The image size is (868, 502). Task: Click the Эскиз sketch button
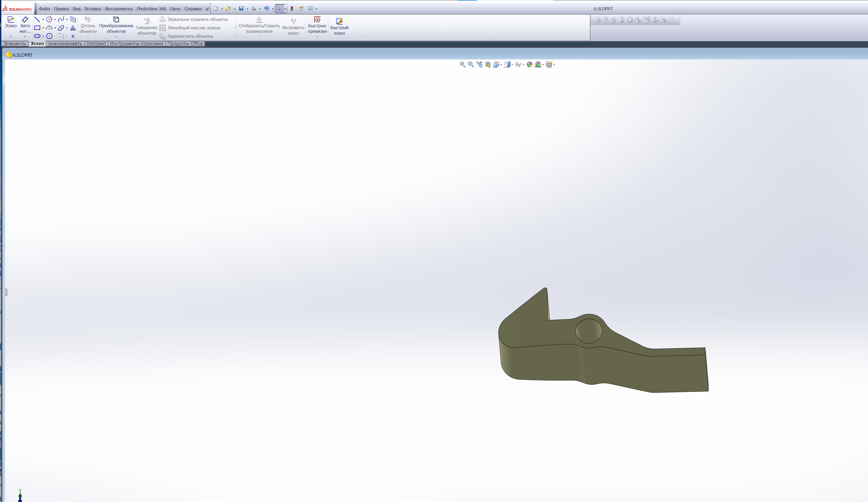click(x=11, y=22)
